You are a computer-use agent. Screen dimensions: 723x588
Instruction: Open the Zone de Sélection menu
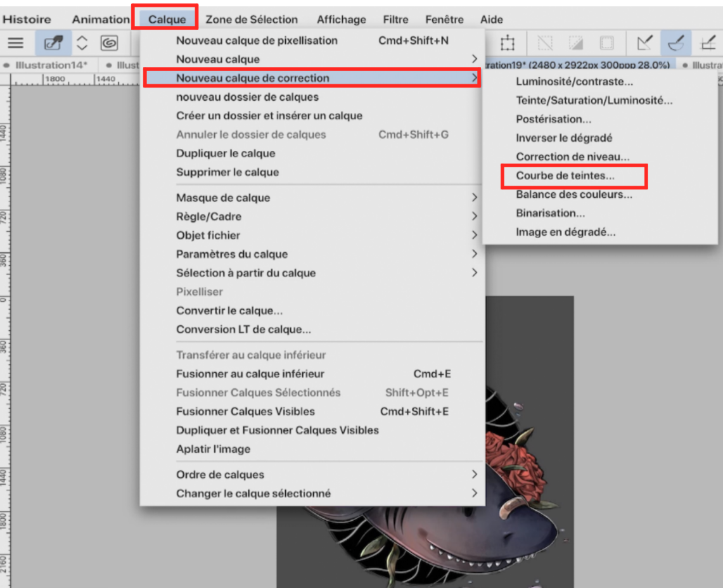pyautogui.click(x=252, y=20)
